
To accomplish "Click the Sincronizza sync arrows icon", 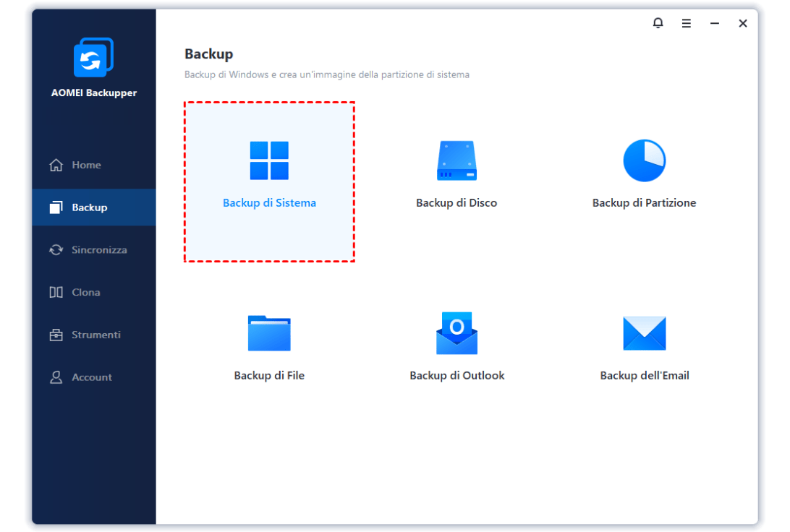I will [x=56, y=249].
